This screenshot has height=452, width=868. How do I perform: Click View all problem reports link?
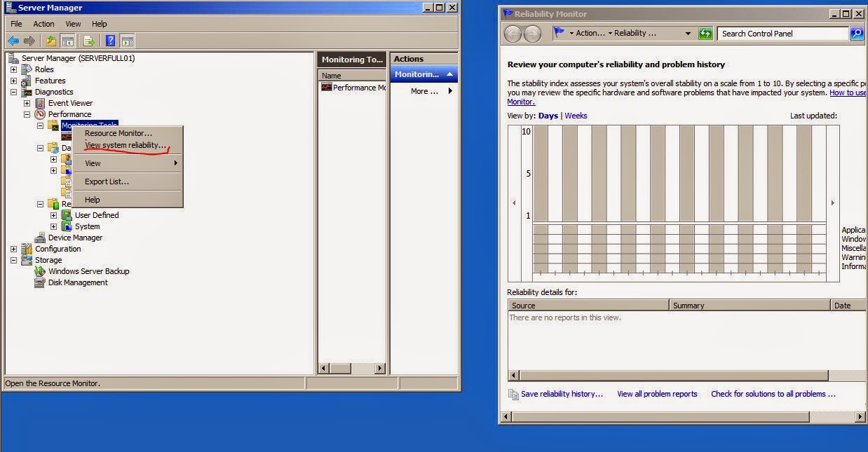click(657, 394)
